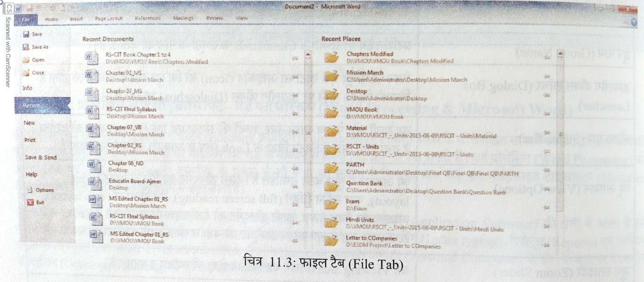
Task: Pin RS-CIT Book Chapter 1 to 4 to list
Action: click(295, 58)
